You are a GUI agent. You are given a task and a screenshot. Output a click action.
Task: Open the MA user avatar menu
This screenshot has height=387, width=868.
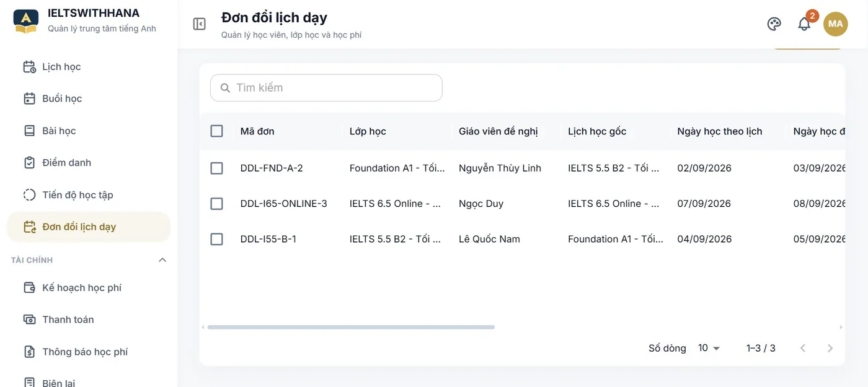pyautogui.click(x=835, y=24)
